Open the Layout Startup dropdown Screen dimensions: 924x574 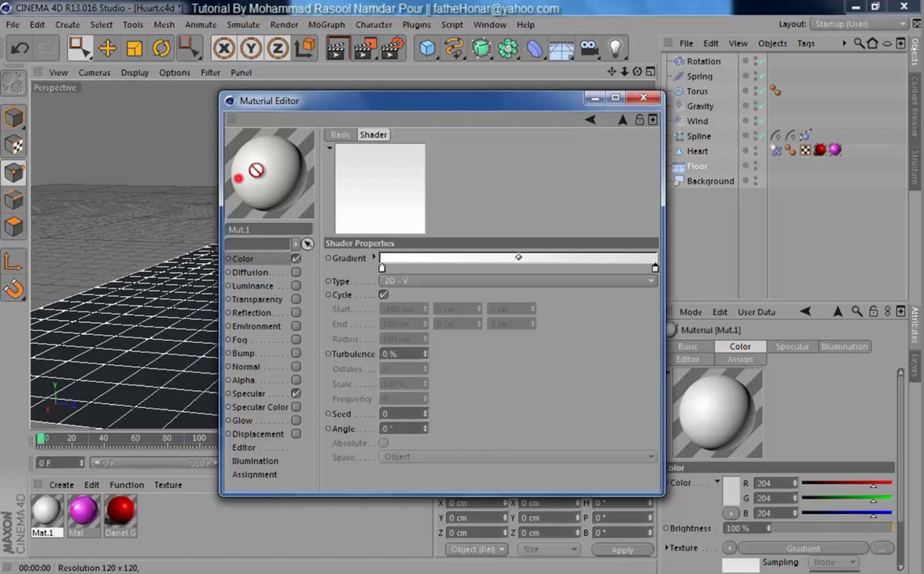859,24
